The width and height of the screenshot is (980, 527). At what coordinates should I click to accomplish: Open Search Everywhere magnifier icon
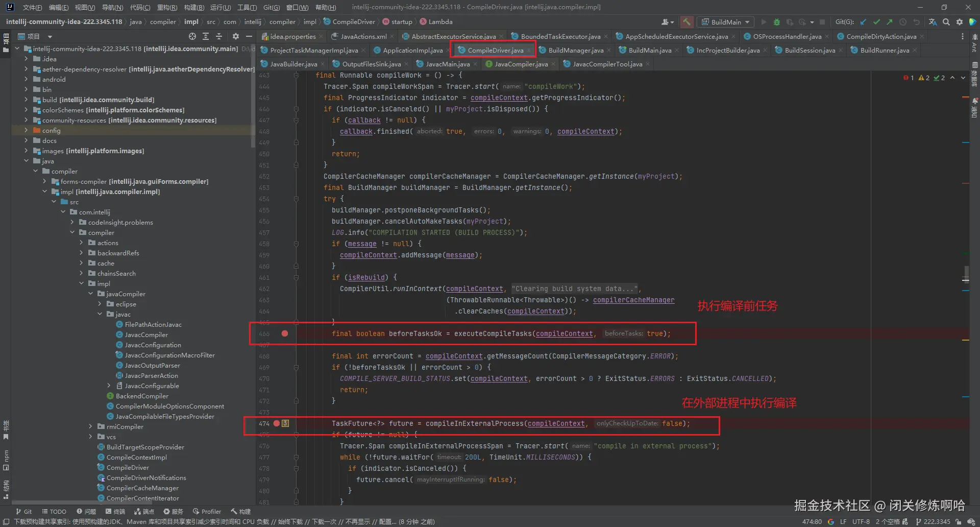coord(946,22)
